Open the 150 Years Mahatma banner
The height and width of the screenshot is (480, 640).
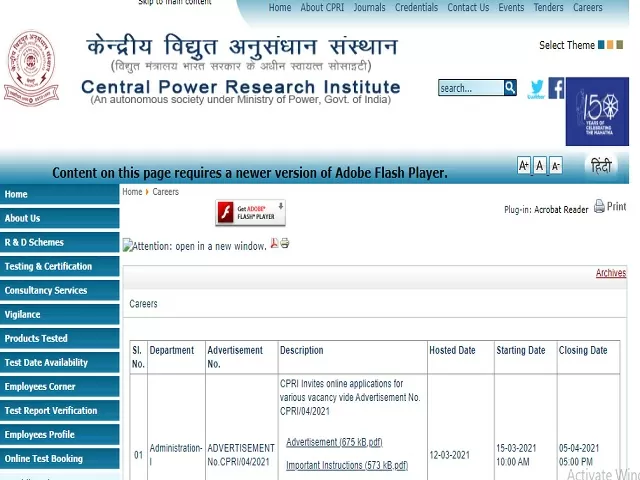597,111
